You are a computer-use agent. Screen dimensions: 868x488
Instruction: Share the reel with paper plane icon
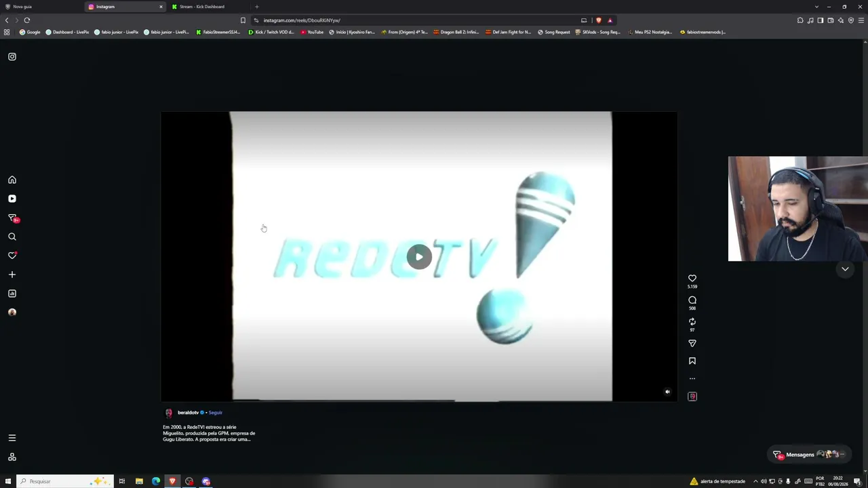tap(692, 343)
